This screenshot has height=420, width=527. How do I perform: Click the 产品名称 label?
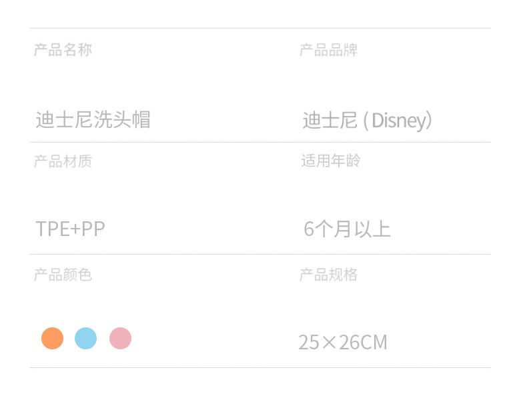[63, 49]
